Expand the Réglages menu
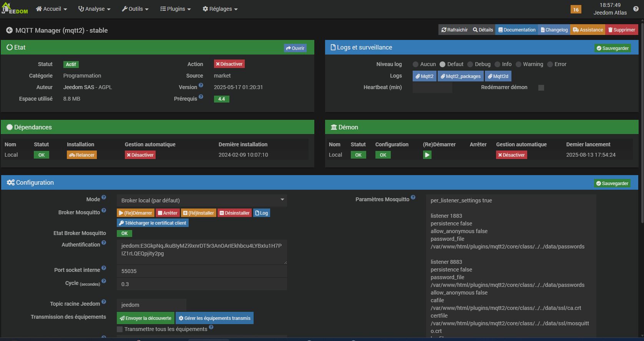The width and height of the screenshot is (644, 341). [220, 9]
